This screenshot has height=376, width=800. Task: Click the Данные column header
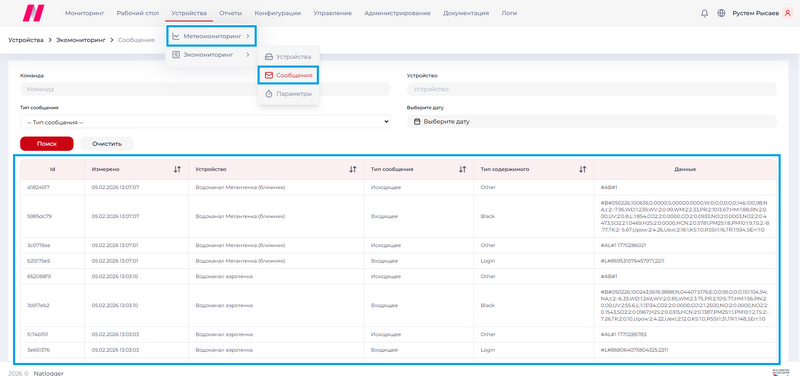click(685, 169)
